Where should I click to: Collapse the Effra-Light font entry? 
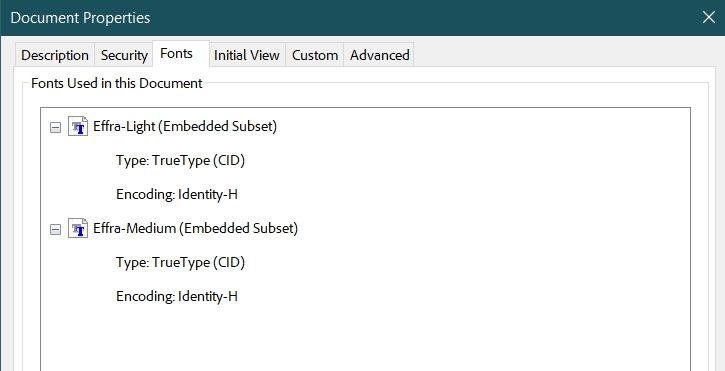click(x=55, y=128)
